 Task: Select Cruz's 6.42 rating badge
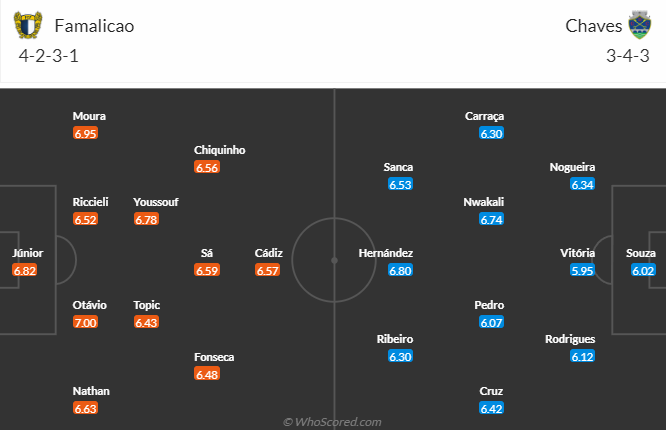point(491,408)
